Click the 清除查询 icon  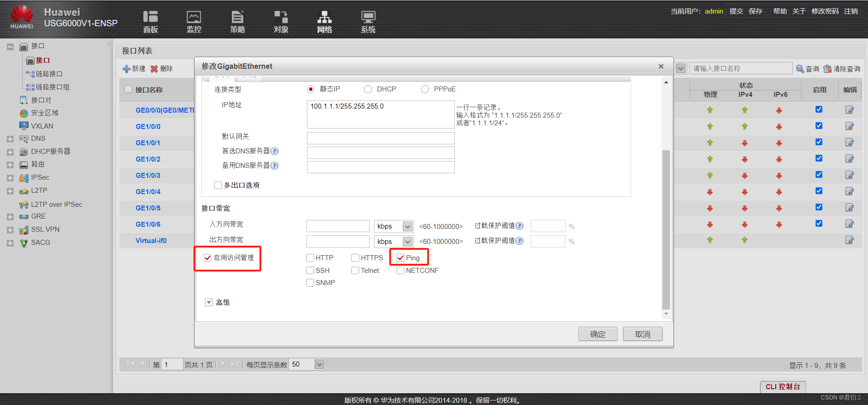pos(827,69)
